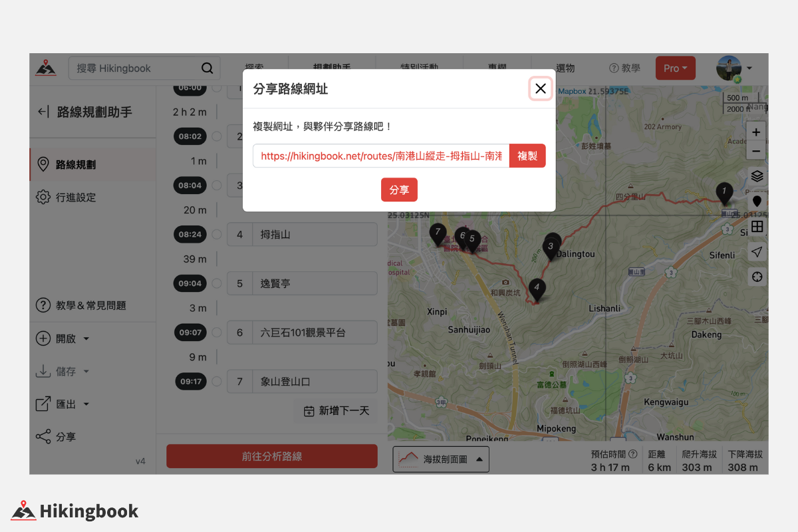Open the user avatar account menu
Screen dimensions: 798x532
click(734, 68)
